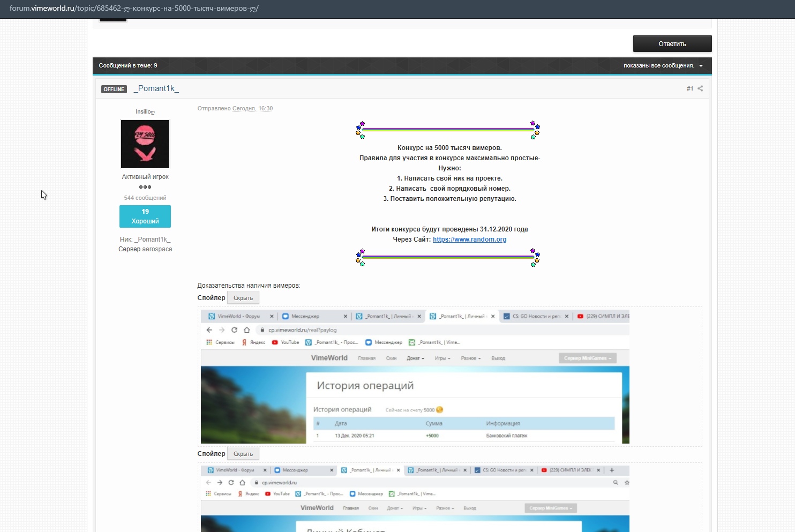795x532 pixels.
Task: Collapse the second spoiler via its Скрыть button
Action: [x=243, y=454]
